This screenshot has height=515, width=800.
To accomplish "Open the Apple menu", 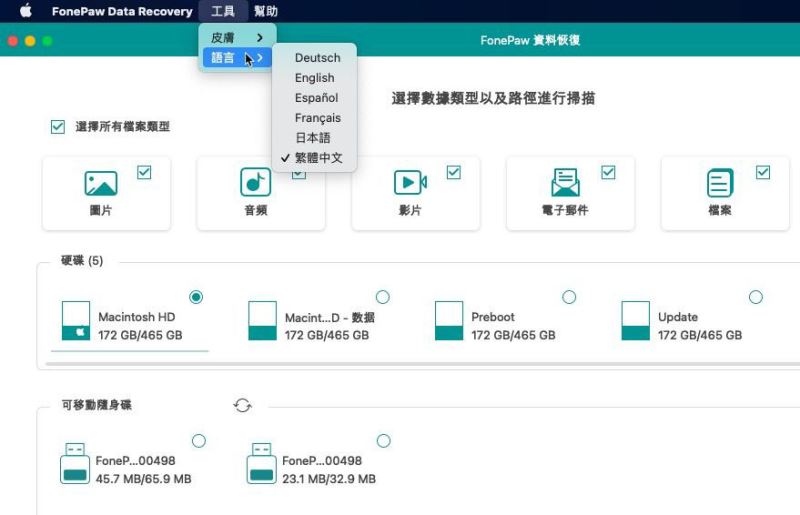I will [x=26, y=11].
